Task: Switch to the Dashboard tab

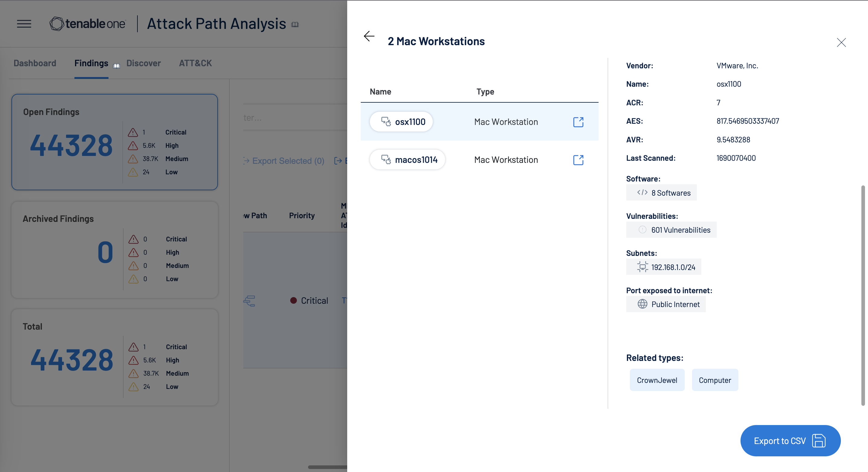Action: point(34,63)
